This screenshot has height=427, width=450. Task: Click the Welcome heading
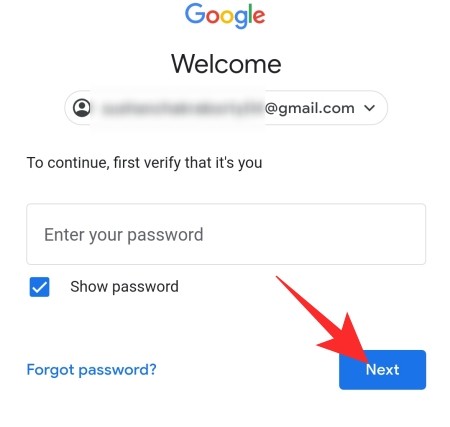point(226,64)
